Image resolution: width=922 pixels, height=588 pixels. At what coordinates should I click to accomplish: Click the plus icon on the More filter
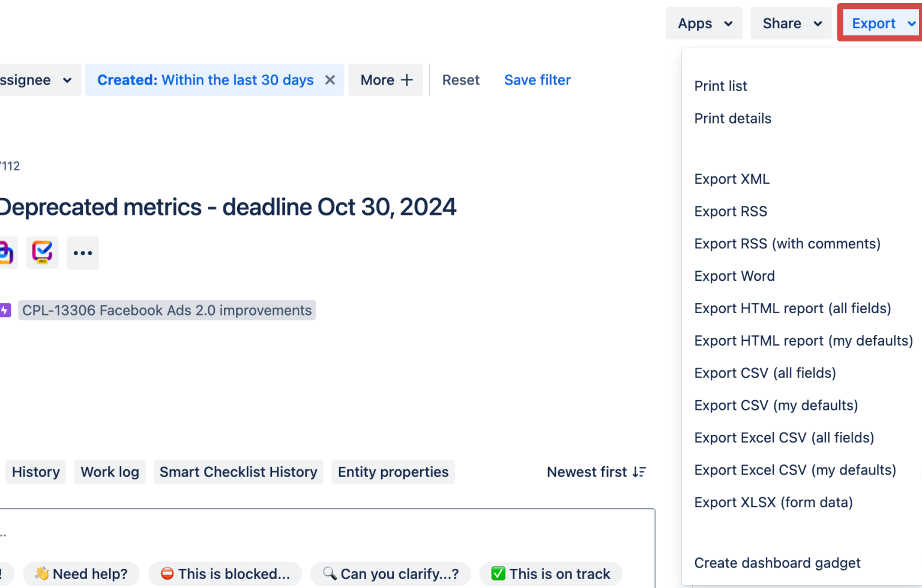point(407,79)
